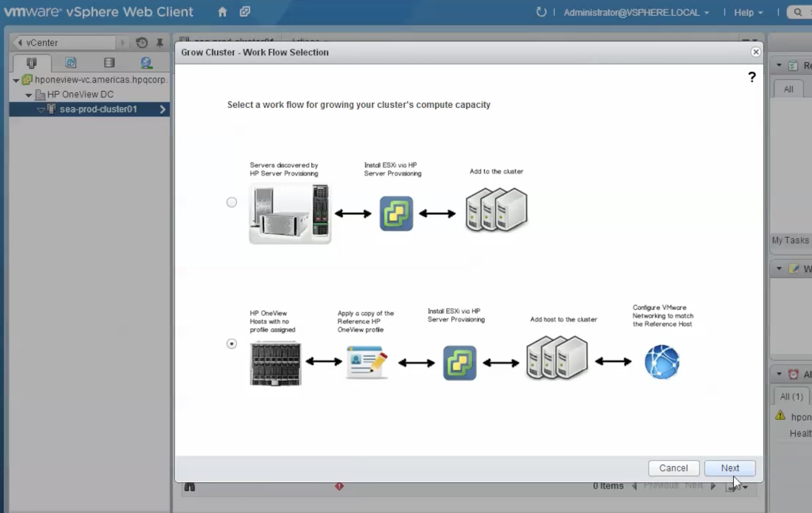Click the Next button in the dialog
Screen dimensions: 812x513
(730, 468)
